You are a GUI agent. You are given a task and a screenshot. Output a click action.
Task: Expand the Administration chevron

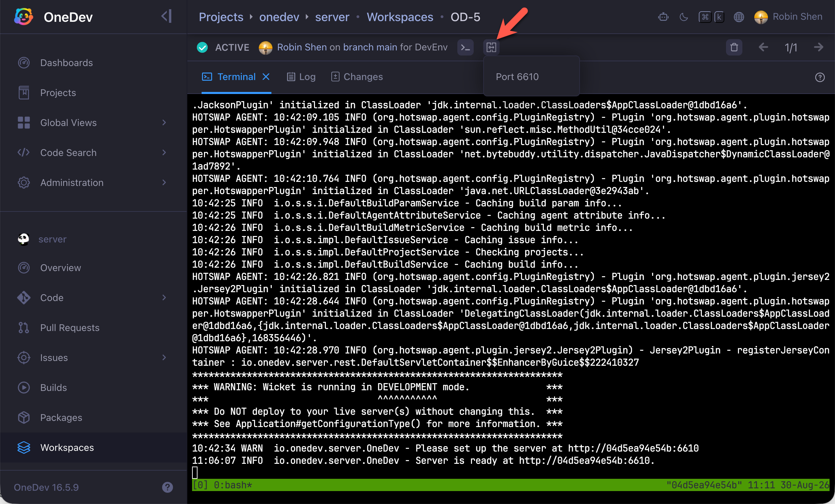point(164,182)
